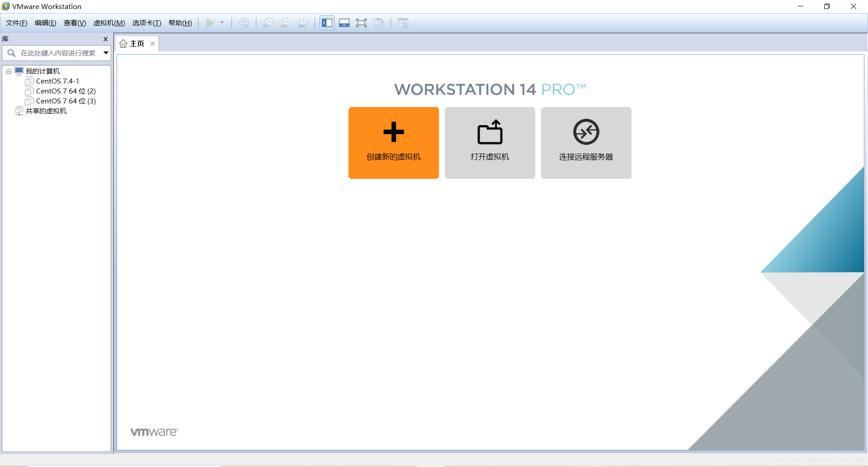This screenshot has height=467, width=868.
Task: Open the 编辑(E) menu
Action: click(46, 23)
